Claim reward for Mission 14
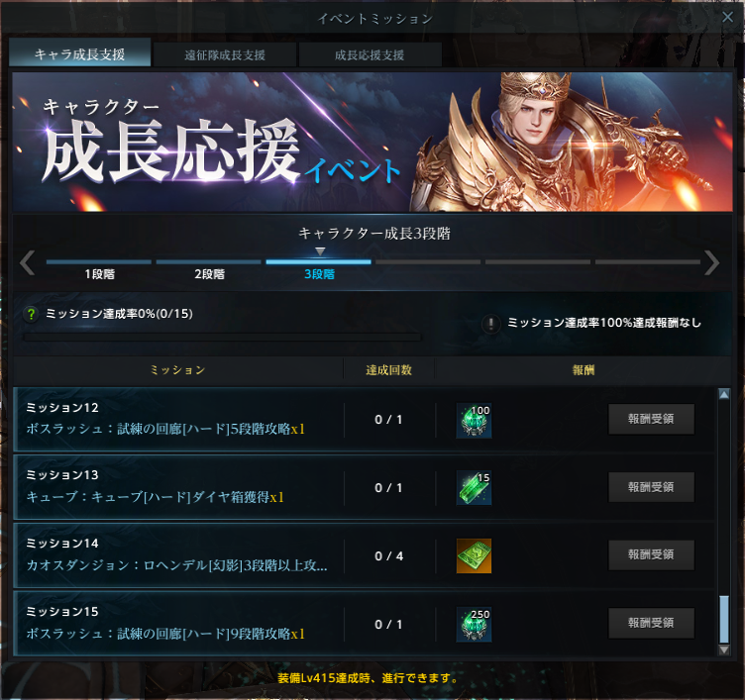Image resolution: width=745 pixels, height=700 pixels. pos(651,554)
